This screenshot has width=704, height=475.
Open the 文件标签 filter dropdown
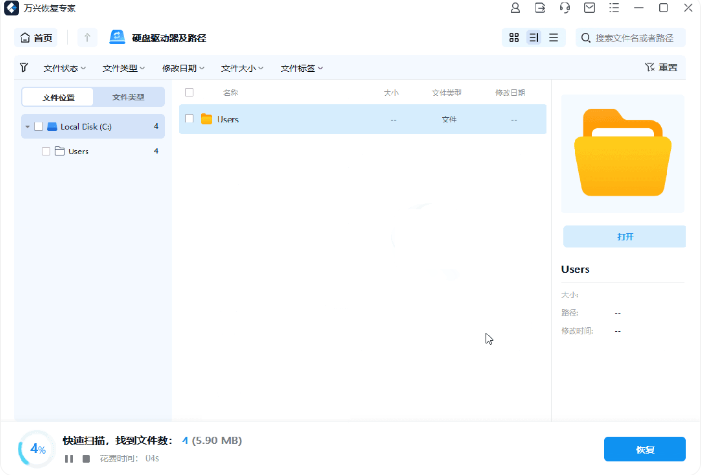[301, 68]
